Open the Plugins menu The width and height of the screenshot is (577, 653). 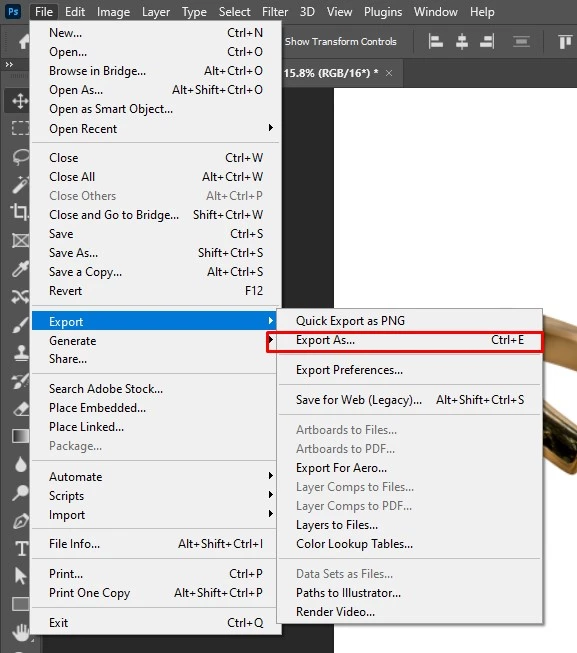tap(383, 12)
